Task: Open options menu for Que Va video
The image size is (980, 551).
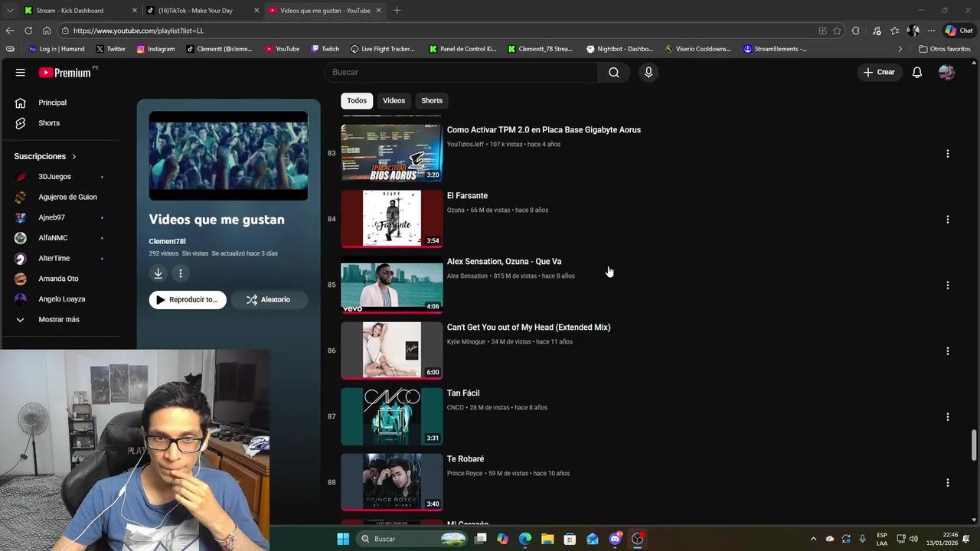Action: pyautogui.click(x=948, y=285)
